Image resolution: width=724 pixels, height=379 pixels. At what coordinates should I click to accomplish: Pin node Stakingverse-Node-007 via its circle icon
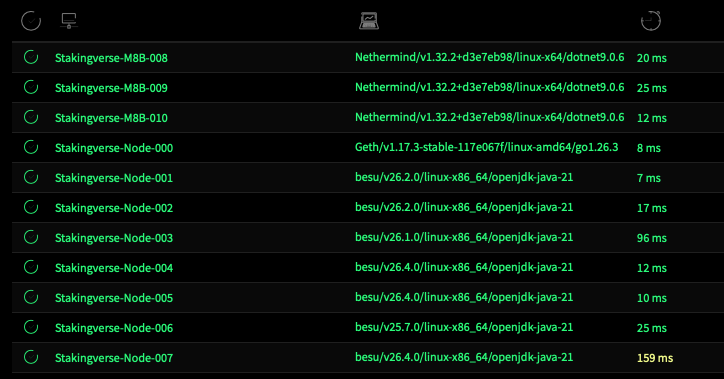[x=31, y=357]
